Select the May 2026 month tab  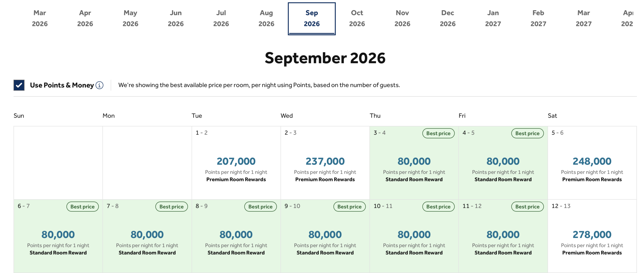(x=130, y=18)
